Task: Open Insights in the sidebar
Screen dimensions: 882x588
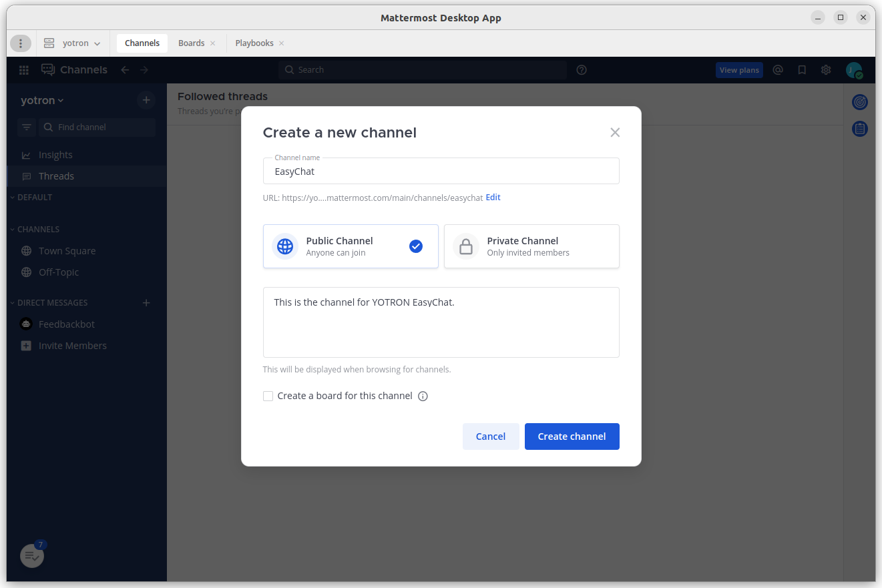Action: pos(87,155)
